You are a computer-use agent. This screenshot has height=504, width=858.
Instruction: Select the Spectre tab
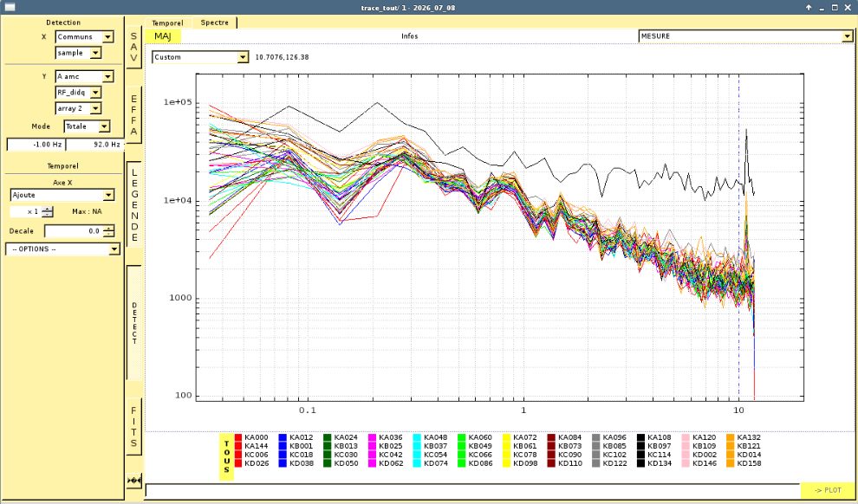215,23
